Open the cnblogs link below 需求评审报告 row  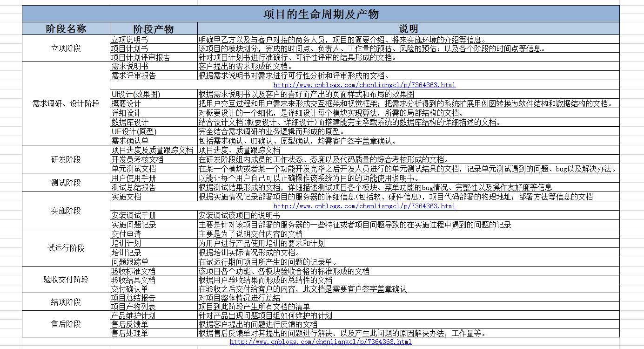point(364,85)
